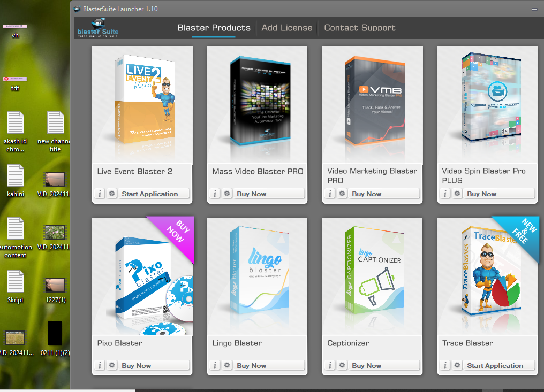Select the 'akash id chro...' desktop file
This screenshot has height=392, width=544.
pyautogui.click(x=16, y=132)
